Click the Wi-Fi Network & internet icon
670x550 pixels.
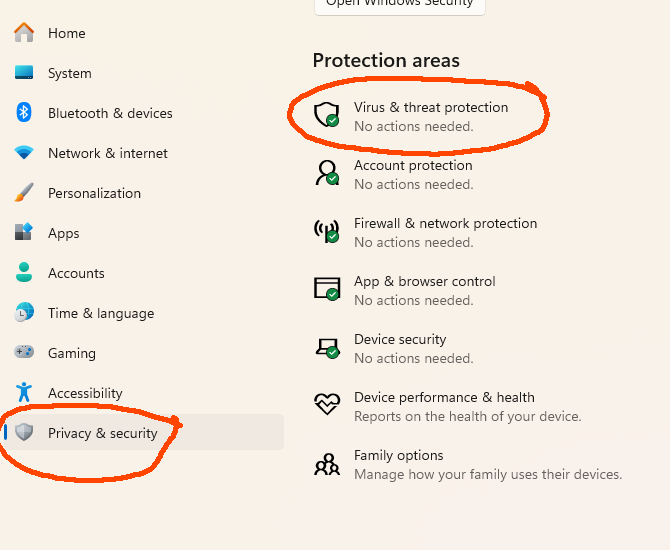click(24, 153)
